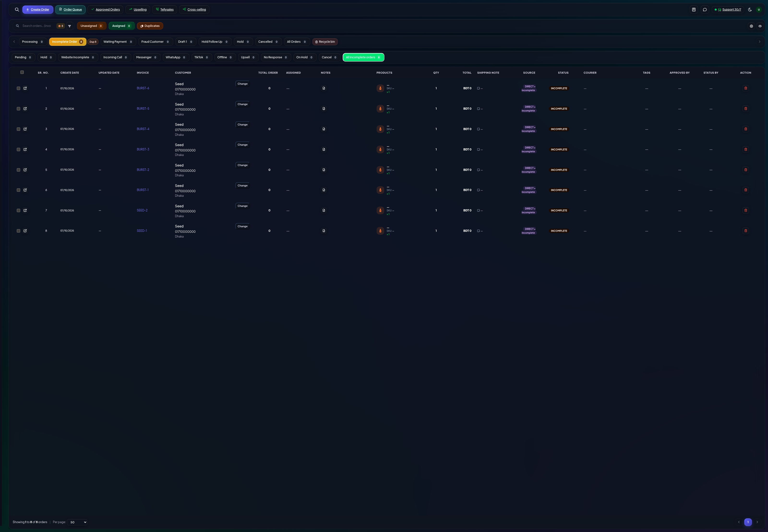This screenshot has width=768, height=532.
Task: Open SEED-1 order external link icon
Action: (25, 231)
